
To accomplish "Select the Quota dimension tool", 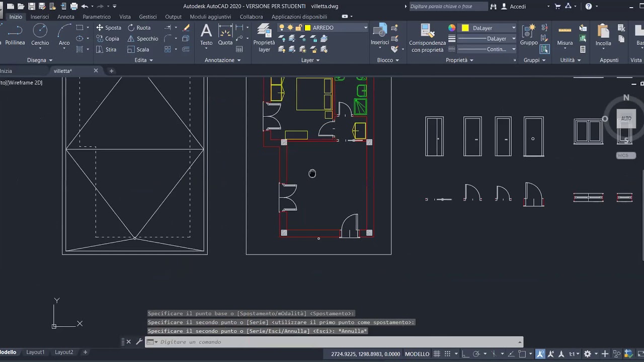I will click(225, 35).
